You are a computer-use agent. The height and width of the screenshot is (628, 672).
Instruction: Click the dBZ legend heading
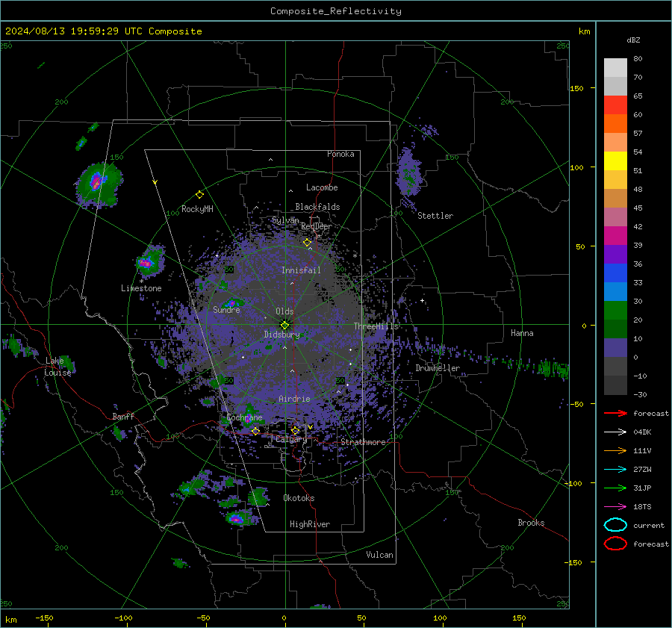[633, 40]
